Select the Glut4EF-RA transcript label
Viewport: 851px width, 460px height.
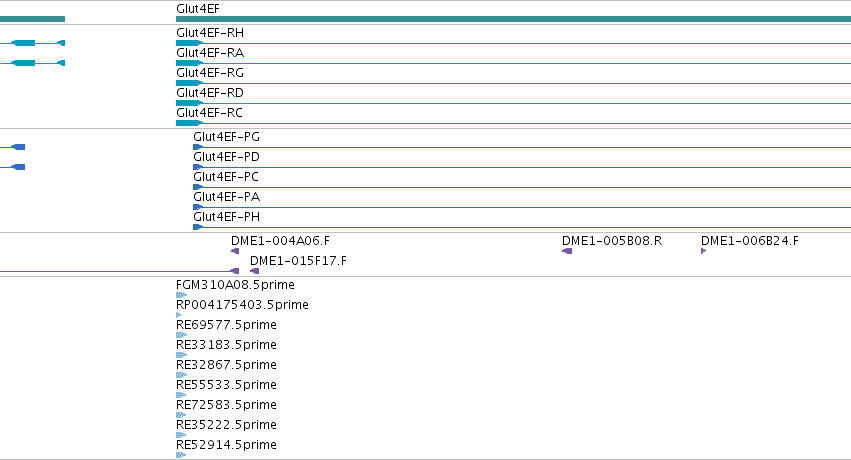pos(210,53)
